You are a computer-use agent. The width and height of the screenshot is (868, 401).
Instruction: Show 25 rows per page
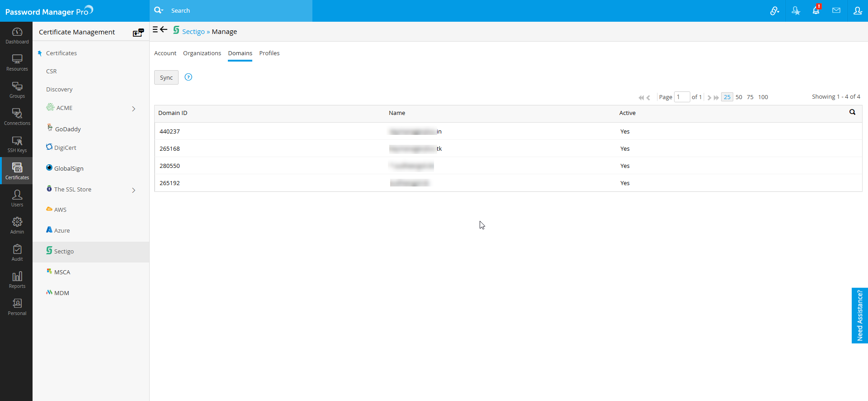click(x=727, y=97)
